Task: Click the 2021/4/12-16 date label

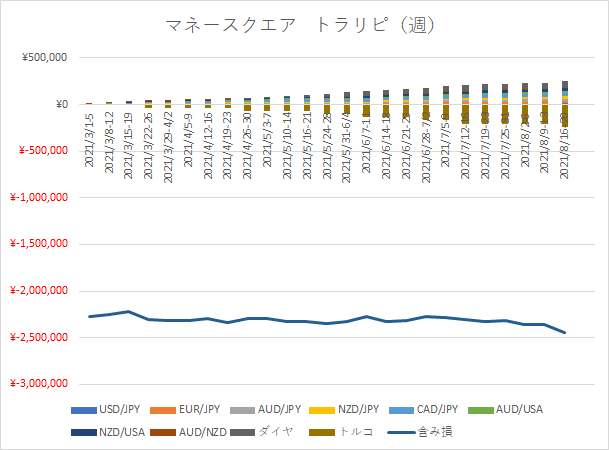Action: click(x=208, y=146)
